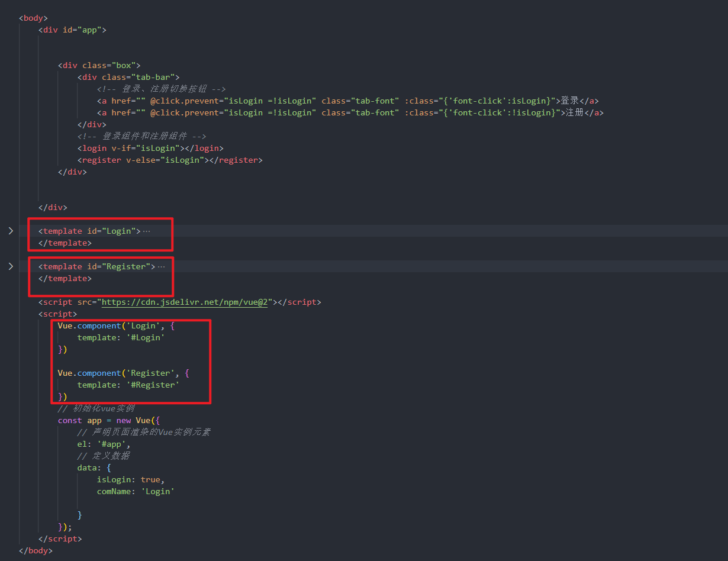
Task: Click the register v-else="isLogin" line
Action: (x=170, y=160)
